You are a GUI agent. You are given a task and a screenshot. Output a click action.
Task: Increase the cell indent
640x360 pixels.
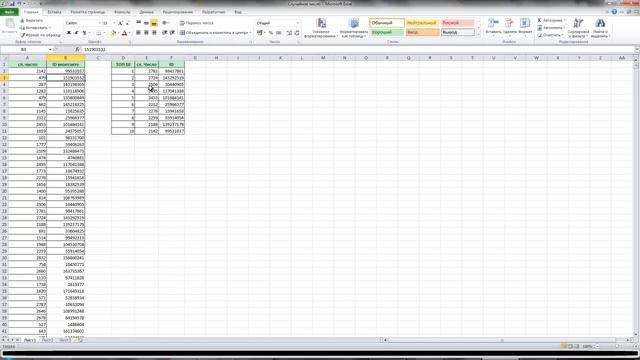(x=172, y=33)
